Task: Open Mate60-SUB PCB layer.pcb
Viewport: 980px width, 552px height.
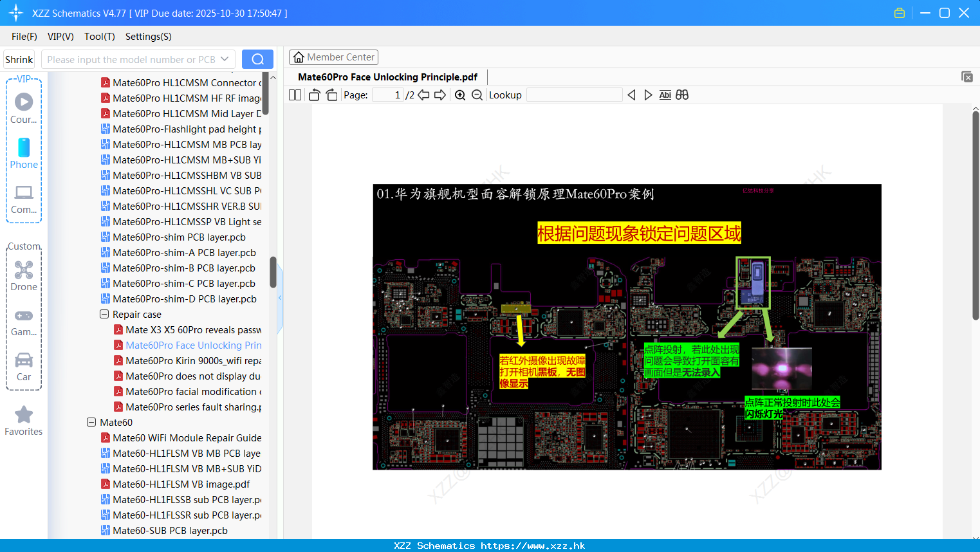Action: (164, 531)
